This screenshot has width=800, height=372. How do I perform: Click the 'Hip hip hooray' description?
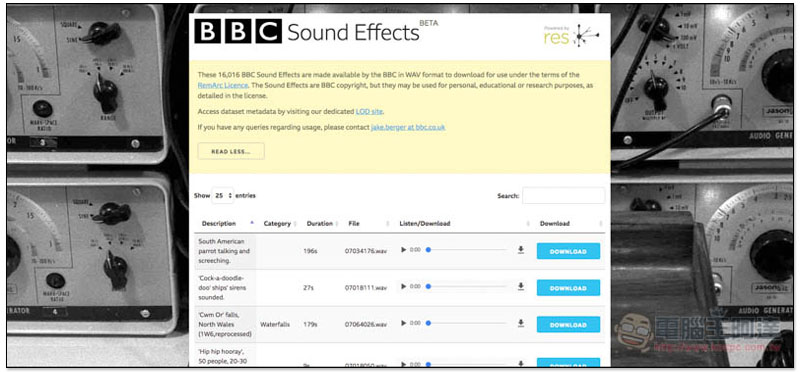223,356
